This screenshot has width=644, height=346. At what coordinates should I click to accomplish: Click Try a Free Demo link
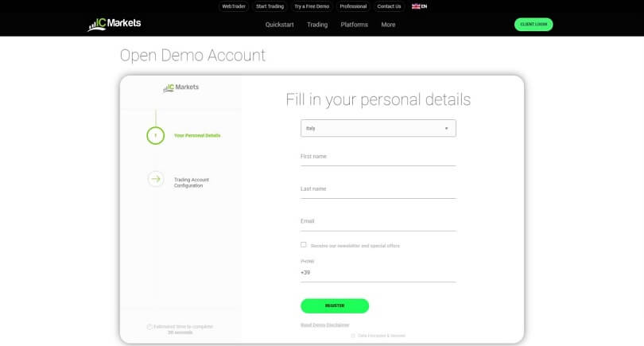click(x=312, y=6)
